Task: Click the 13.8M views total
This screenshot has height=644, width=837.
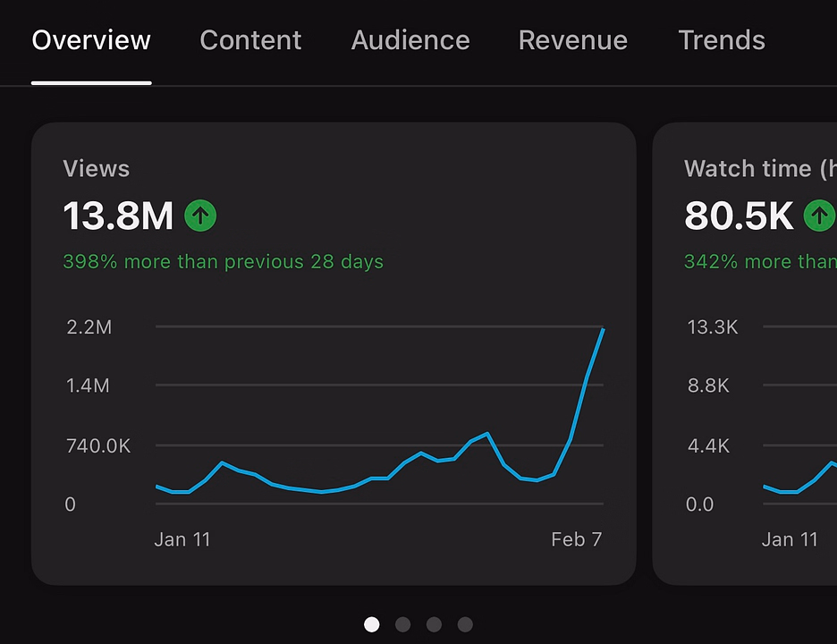Action: [x=118, y=216]
